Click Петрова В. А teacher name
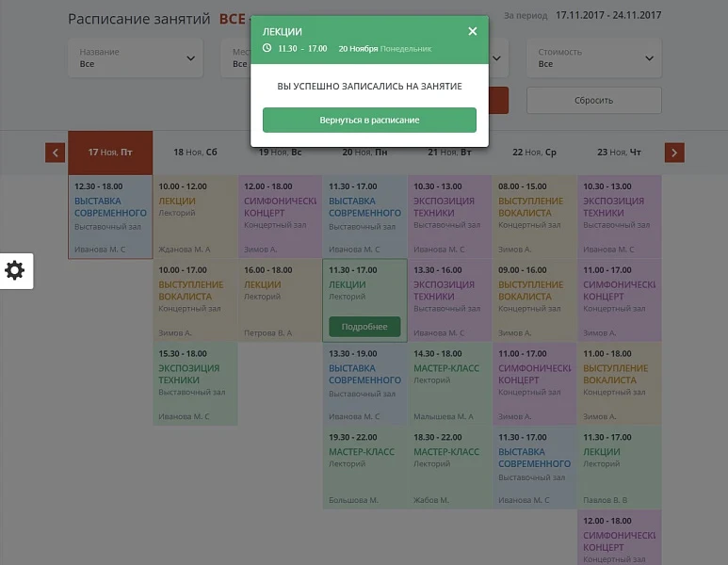 coord(267,332)
